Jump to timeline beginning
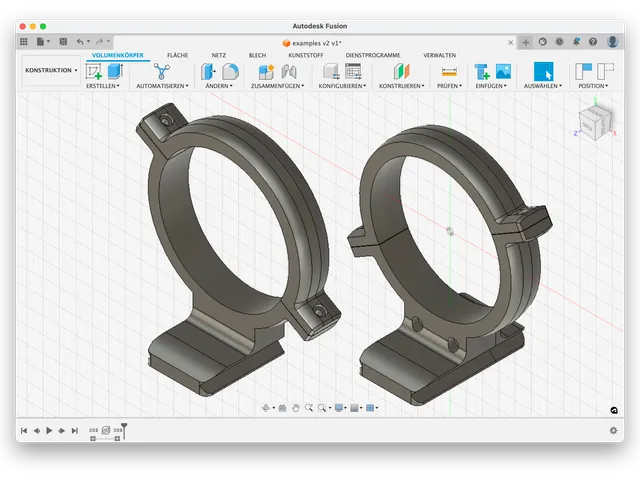 coord(24,431)
